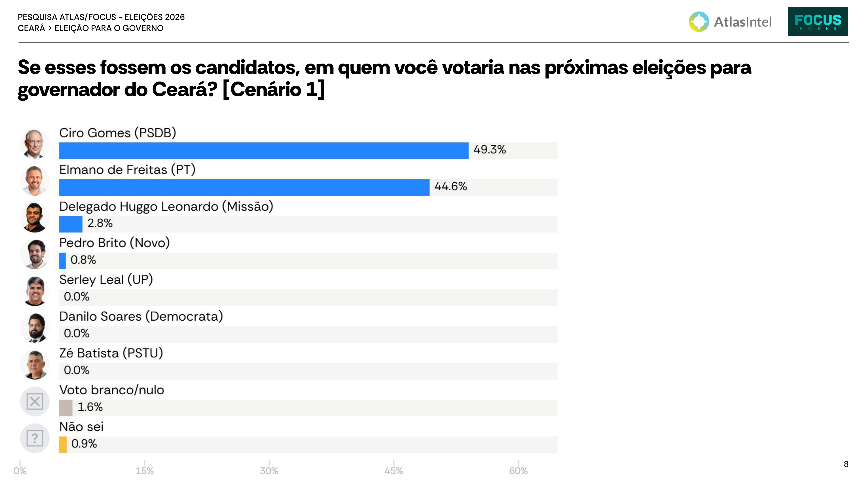Click the AtlasIntel logo
The height and width of the screenshot is (488, 868).
click(x=730, y=22)
